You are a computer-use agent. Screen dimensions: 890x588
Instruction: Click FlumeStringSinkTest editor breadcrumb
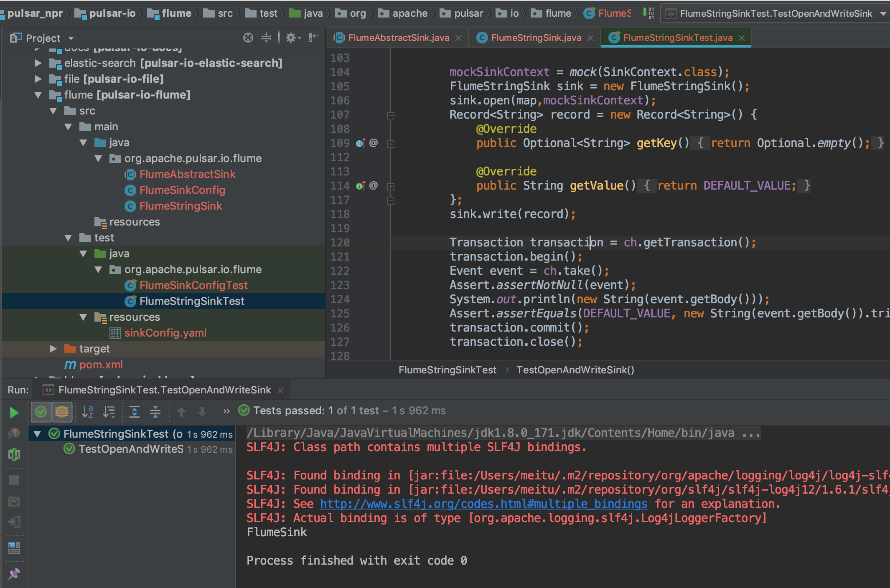(x=448, y=370)
